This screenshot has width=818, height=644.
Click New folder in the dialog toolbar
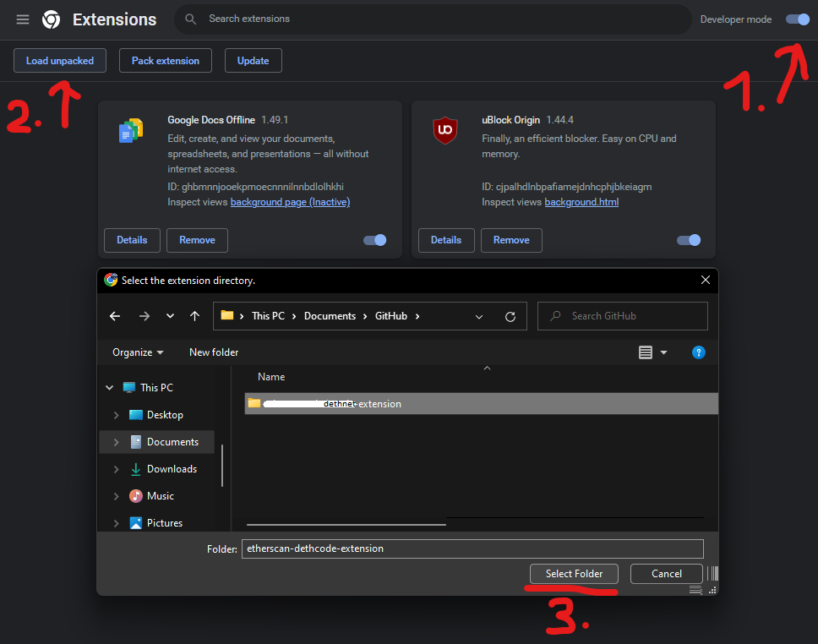click(213, 352)
